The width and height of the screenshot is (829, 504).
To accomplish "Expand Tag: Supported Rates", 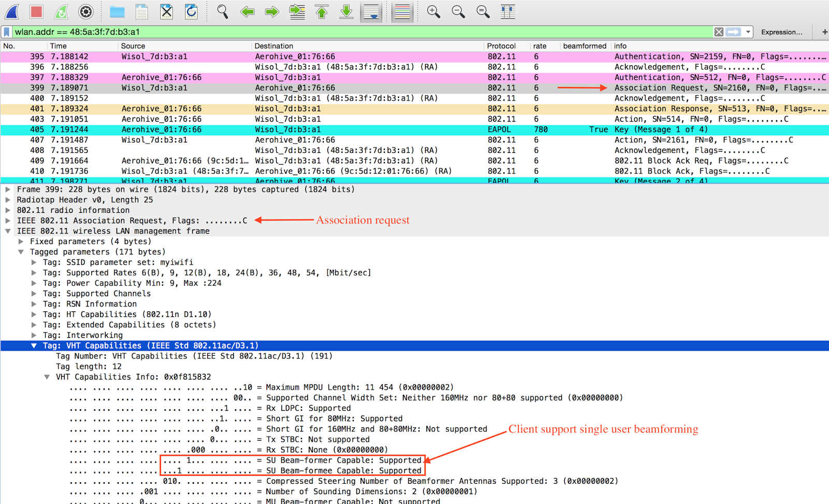I will pos(34,272).
